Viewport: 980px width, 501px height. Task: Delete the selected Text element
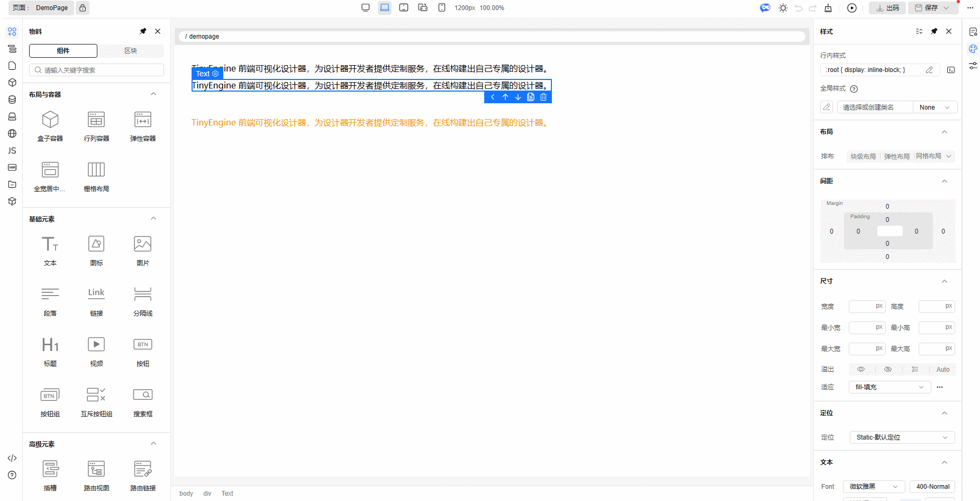[x=543, y=97]
